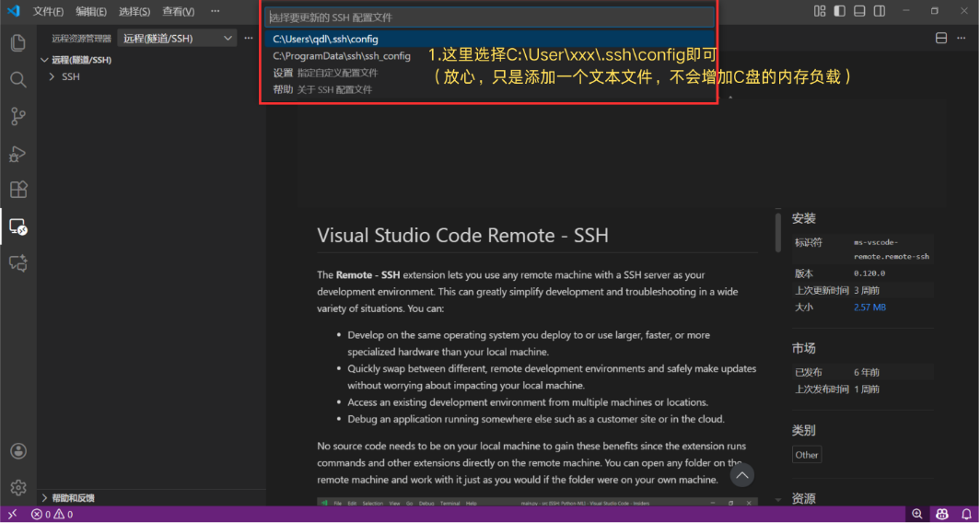Minimize the VS Code window

tap(906, 11)
